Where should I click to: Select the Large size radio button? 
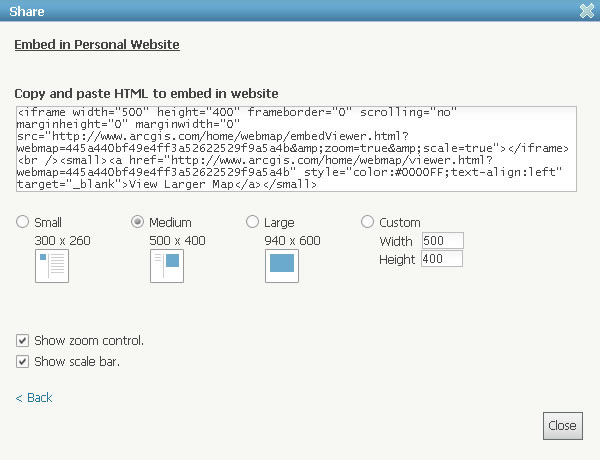[x=253, y=222]
